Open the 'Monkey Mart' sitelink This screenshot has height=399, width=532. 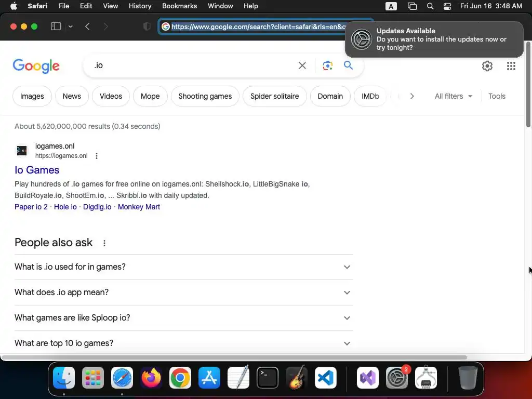coord(139,207)
